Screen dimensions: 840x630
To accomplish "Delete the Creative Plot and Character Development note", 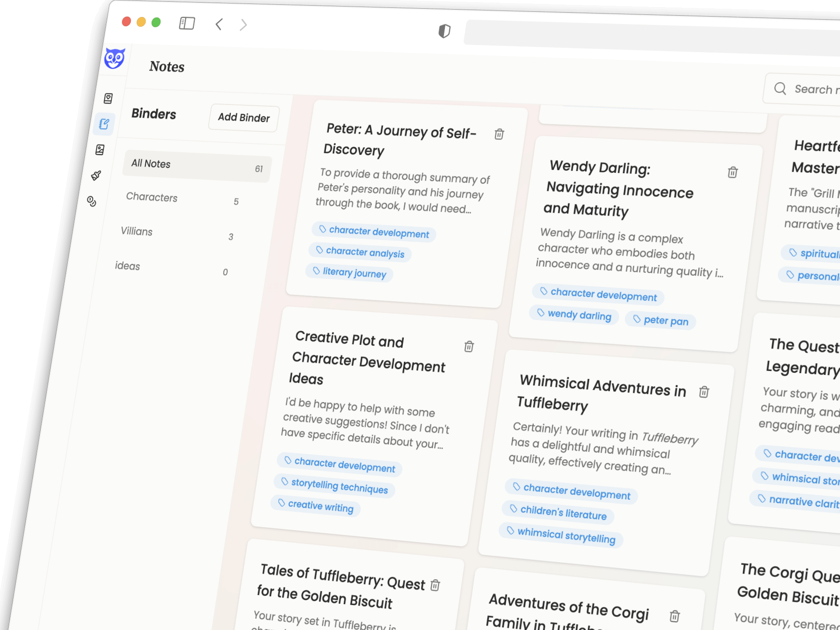I will point(469,346).
